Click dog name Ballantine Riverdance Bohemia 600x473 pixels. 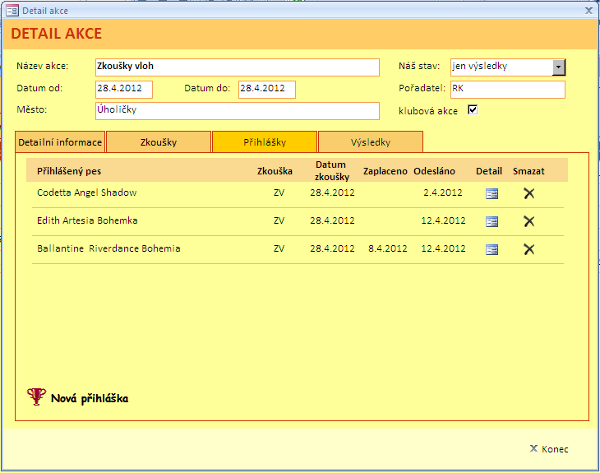click(x=109, y=248)
